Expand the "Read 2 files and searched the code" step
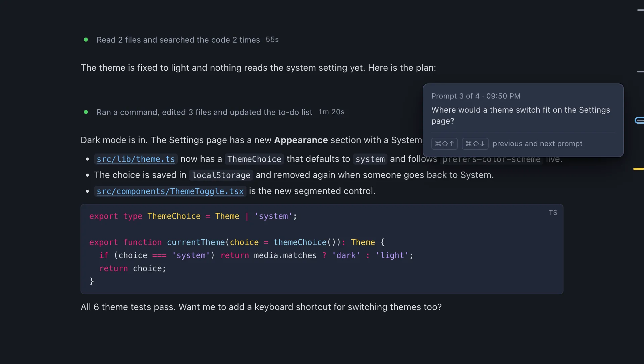Screen dimensions: 644x364 click(178, 40)
